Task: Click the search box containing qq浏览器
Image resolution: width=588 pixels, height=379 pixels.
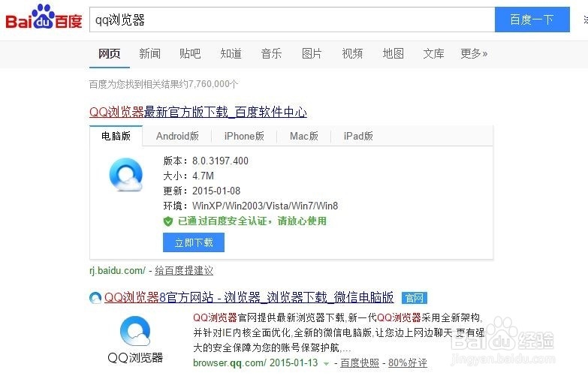Action: (x=292, y=20)
